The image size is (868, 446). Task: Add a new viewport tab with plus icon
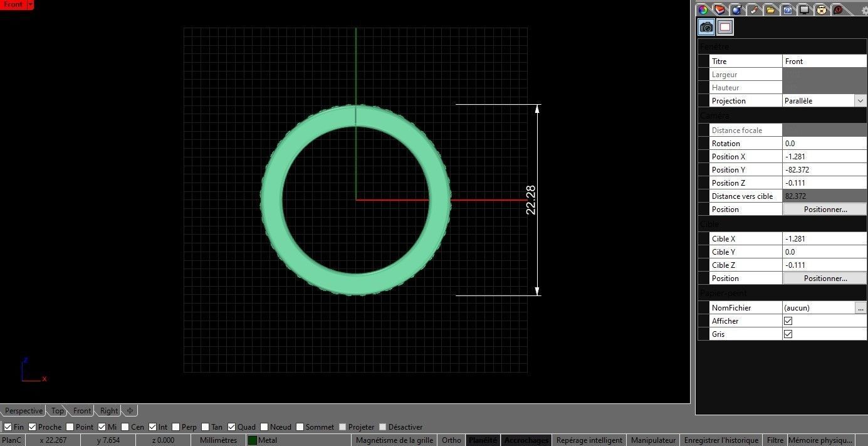[130, 411]
